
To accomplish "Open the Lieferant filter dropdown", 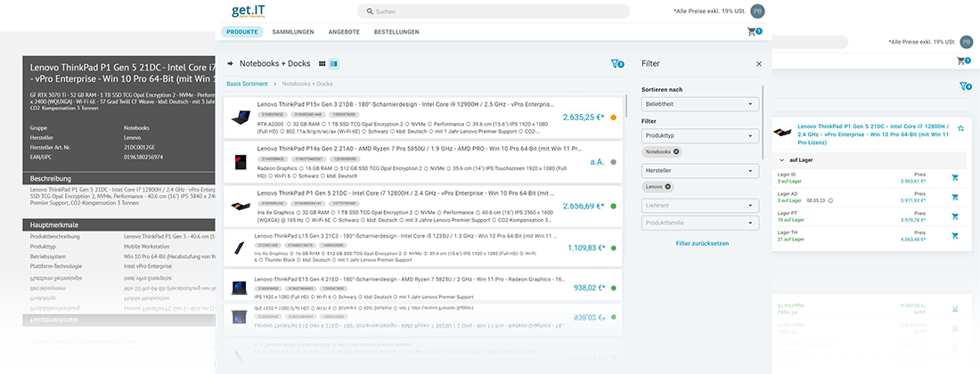I will [700, 206].
